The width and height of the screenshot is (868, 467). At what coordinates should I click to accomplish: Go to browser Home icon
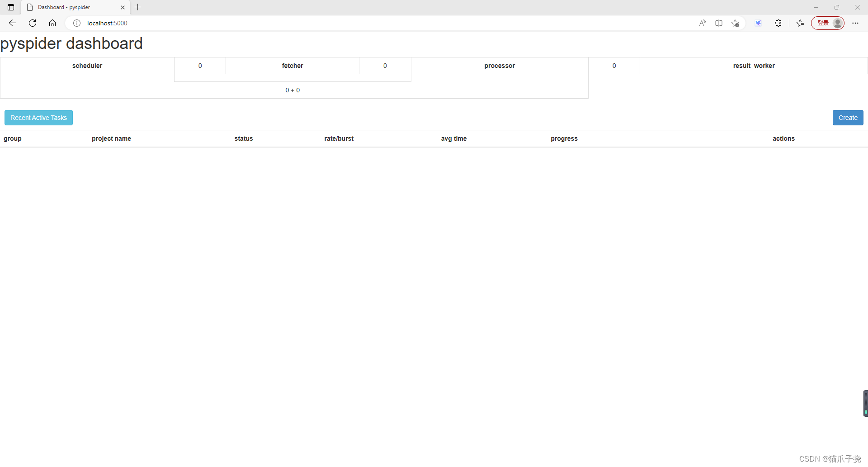52,23
